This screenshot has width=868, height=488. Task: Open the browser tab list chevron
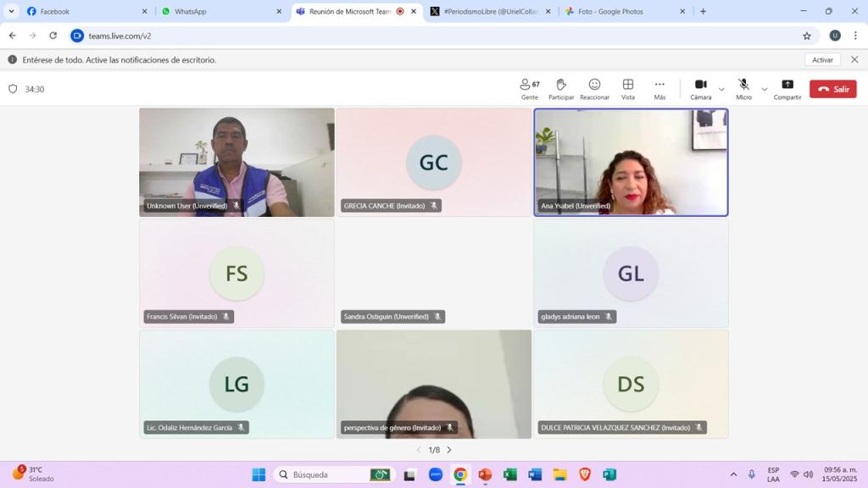click(x=11, y=12)
